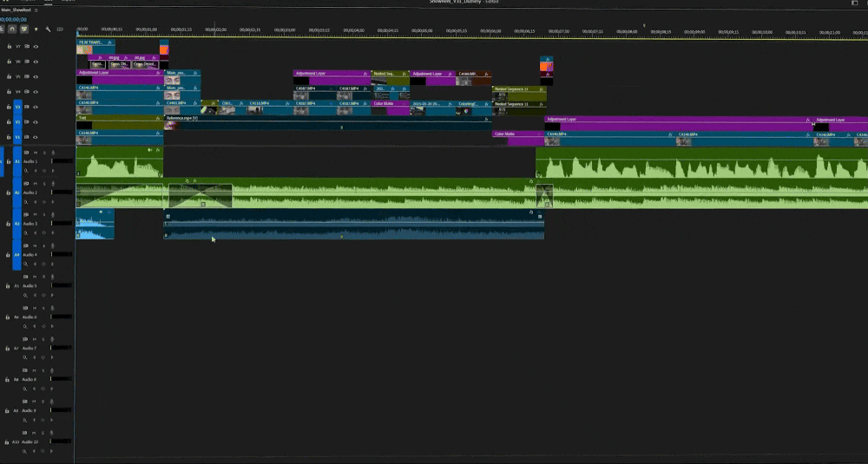This screenshot has width=868, height=464.
Task: Toggle V6 track targeting label
Action: point(17,62)
